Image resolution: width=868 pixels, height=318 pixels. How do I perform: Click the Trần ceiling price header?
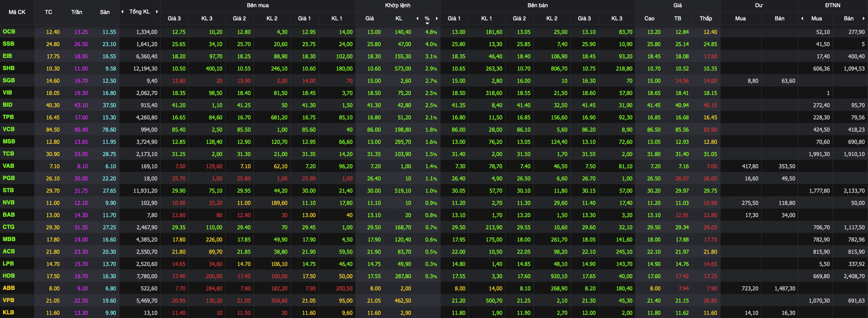(76, 12)
